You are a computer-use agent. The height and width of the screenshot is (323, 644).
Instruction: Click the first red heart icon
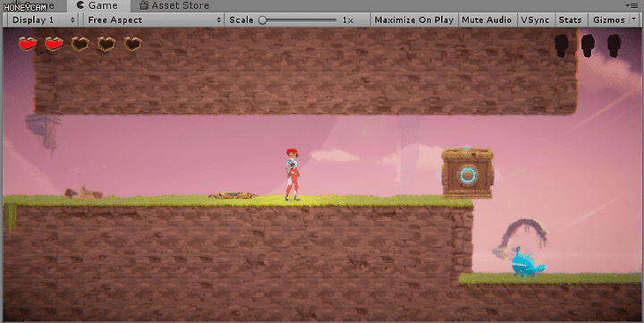pyautogui.click(x=28, y=43)
